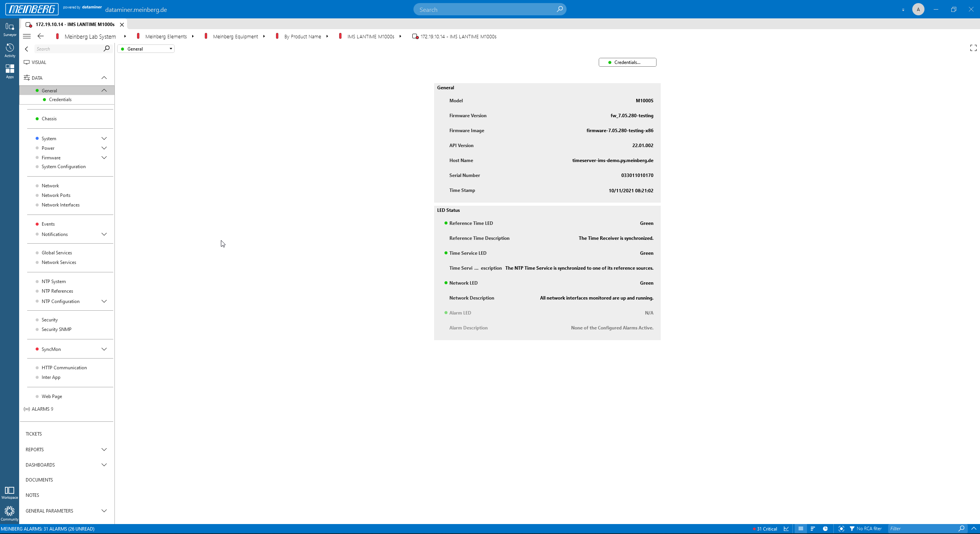This screenshot has width=980, height=534.
Task: Expand the System tree node
Action: pyautogui.click(x=104, y=139)
